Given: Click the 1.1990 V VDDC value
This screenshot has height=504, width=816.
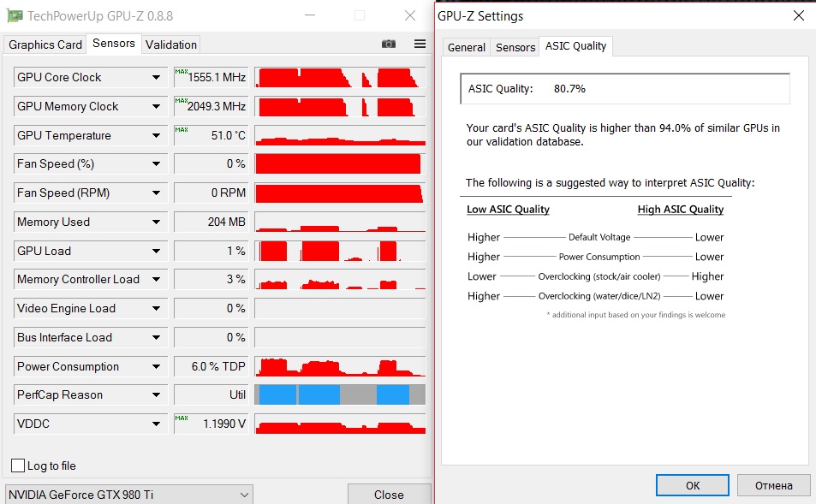Looking at the screenshot, I should 211,424.
